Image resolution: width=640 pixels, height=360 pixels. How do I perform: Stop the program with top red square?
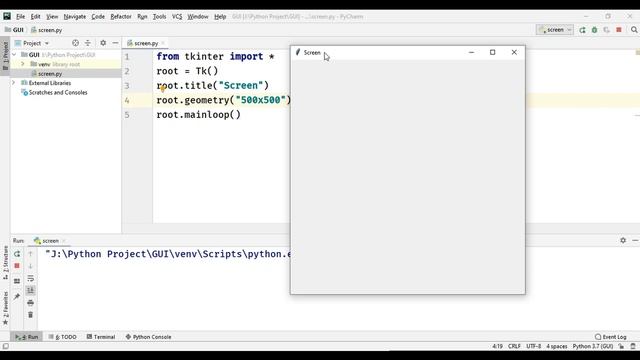tap(619, 30)
